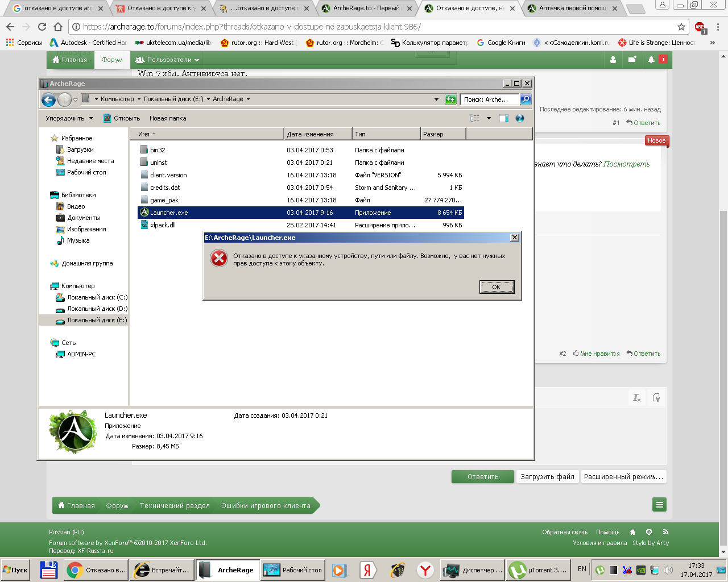Change the Explorer view mode icon

(475, 118)
